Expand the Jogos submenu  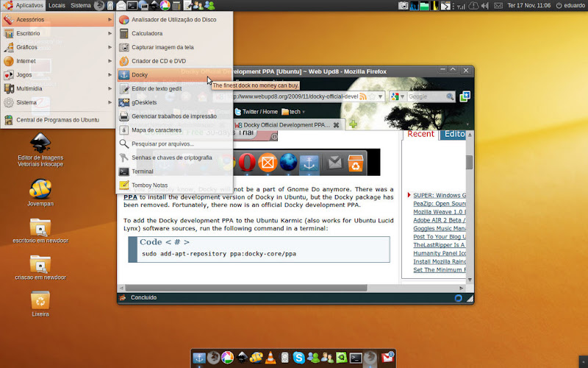(58, 75)
